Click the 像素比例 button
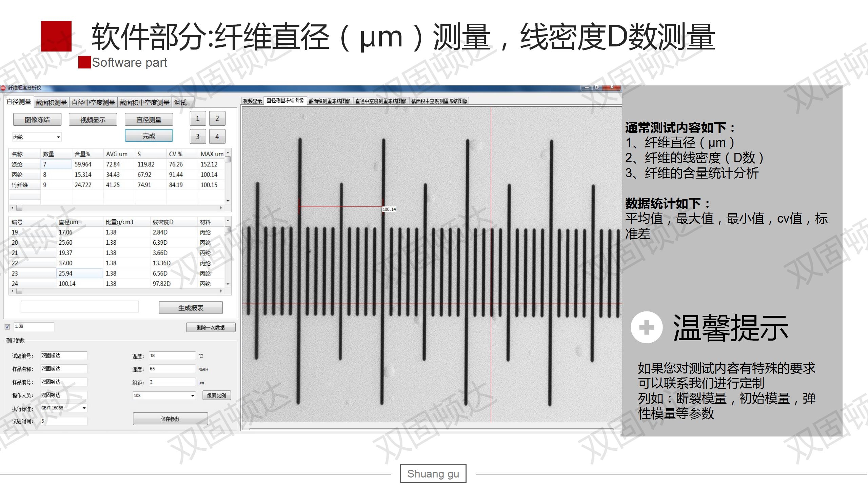 [216, 395]
